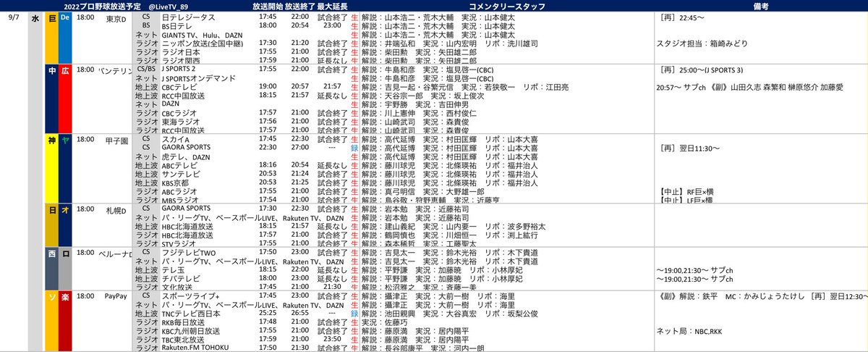Select the 'RKB毎日放送' channel cell
Screen dimensions: 868x352
pos(182,322)
